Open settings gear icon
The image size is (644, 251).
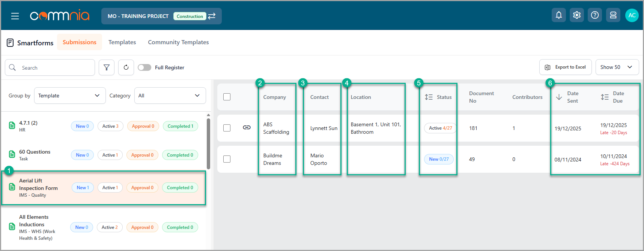(576, 15)
